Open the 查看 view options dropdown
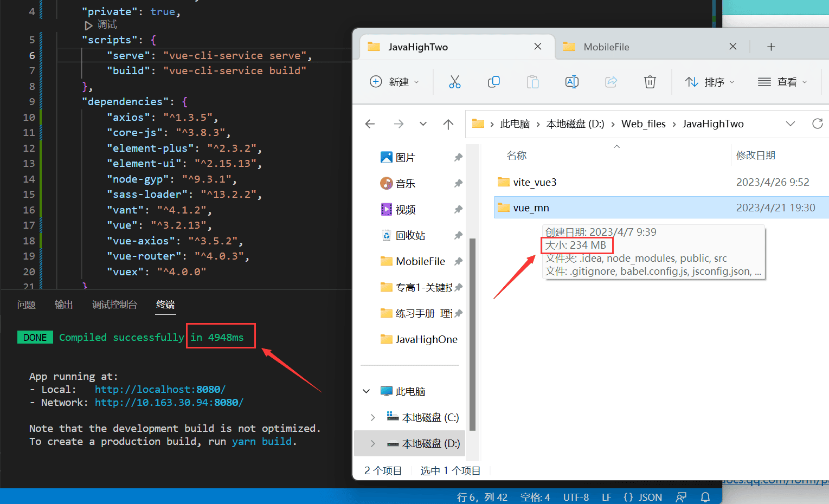The image size is (829, 504). [781, 82]
